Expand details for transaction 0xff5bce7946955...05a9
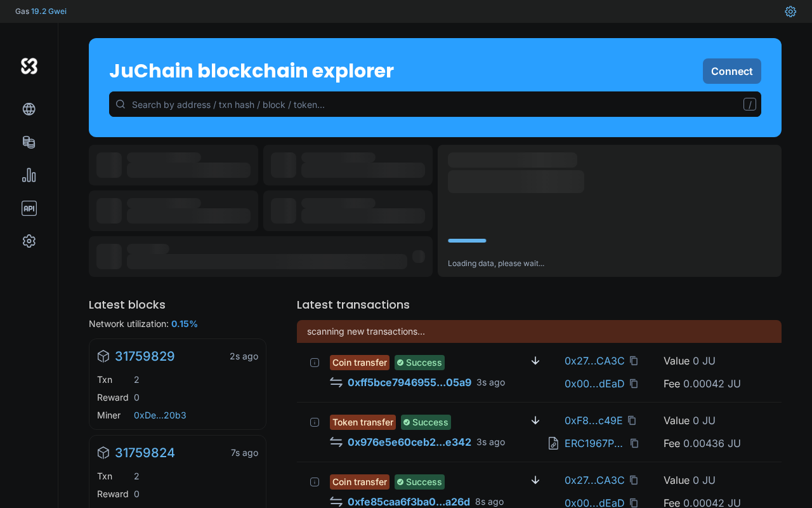Viewport: 812px width, 508px height. (315, 363)
